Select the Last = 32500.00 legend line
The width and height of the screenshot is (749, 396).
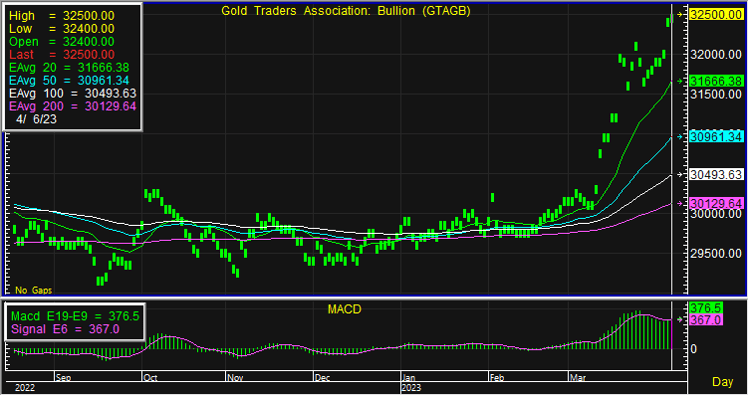click(62, 54)
